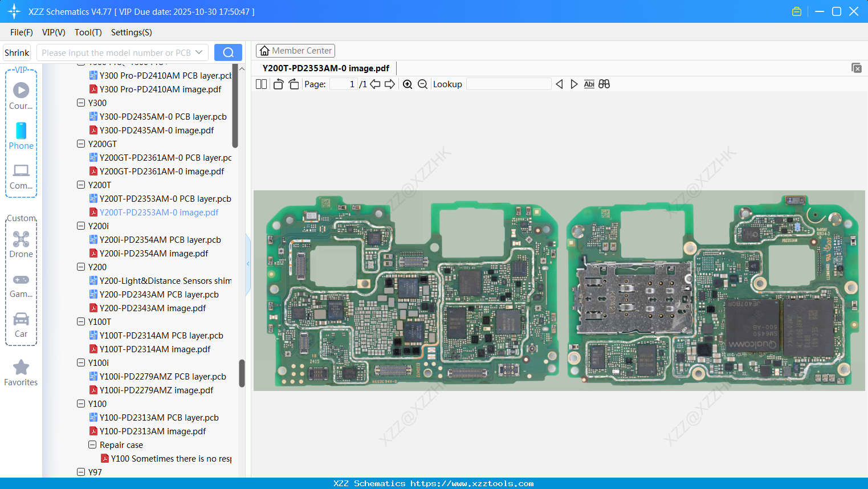
Task: Open the Tool menu
Action: [88, 32]
